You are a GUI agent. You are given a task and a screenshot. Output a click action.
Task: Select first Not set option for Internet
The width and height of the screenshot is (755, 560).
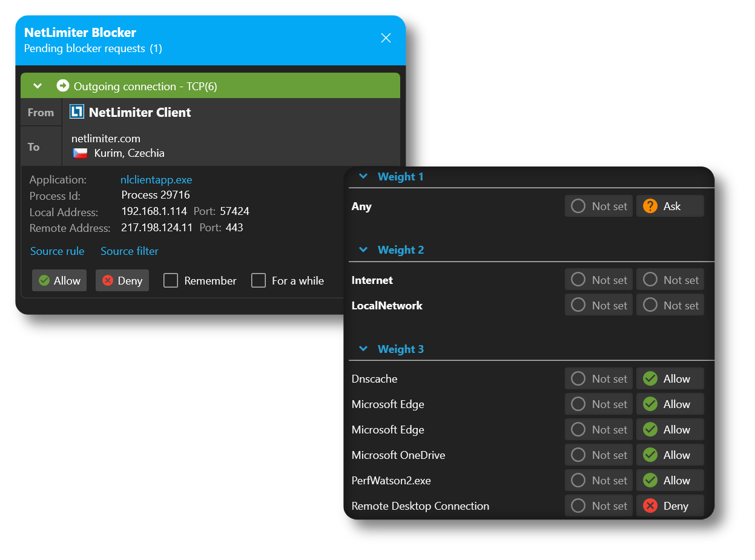point(599,280)
